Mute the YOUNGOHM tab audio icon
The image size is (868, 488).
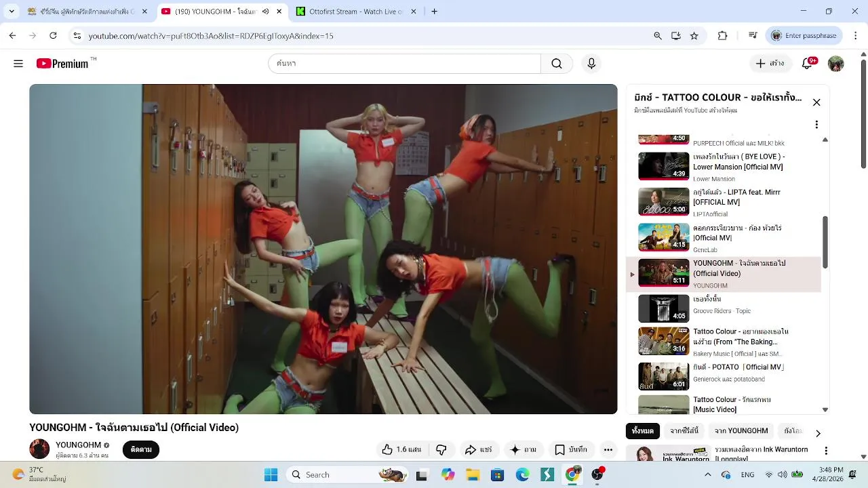266,12
